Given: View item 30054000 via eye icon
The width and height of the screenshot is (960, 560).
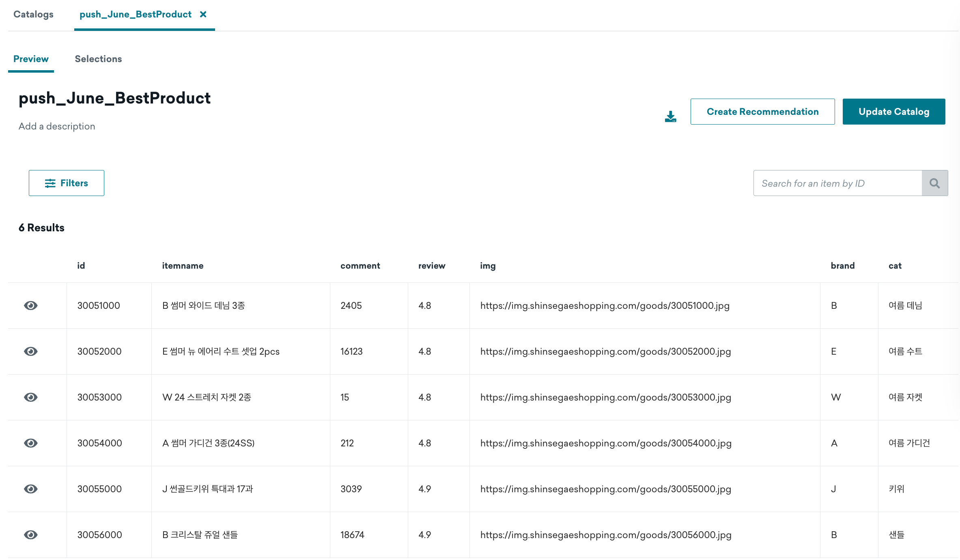Looking at the screenshot, I should [x=31, y=443].
